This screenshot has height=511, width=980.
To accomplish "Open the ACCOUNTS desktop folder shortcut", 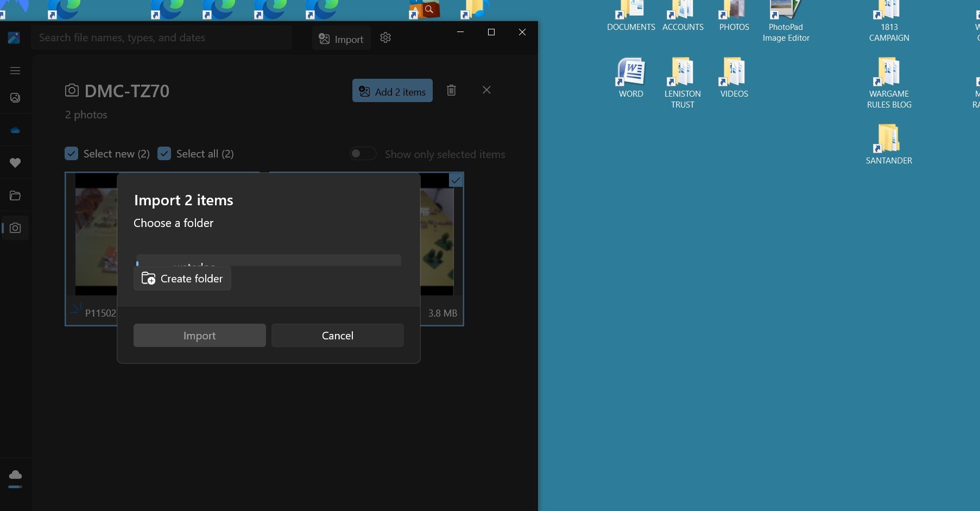I will [683, 16].
